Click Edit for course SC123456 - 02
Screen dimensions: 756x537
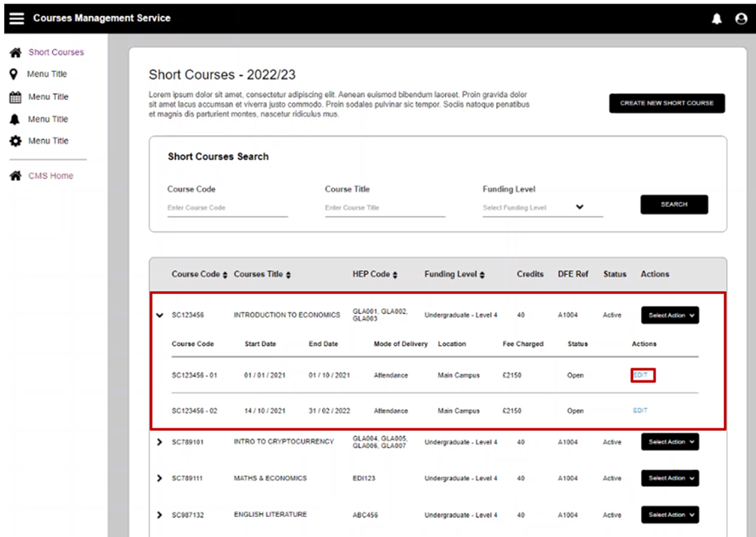640,411
